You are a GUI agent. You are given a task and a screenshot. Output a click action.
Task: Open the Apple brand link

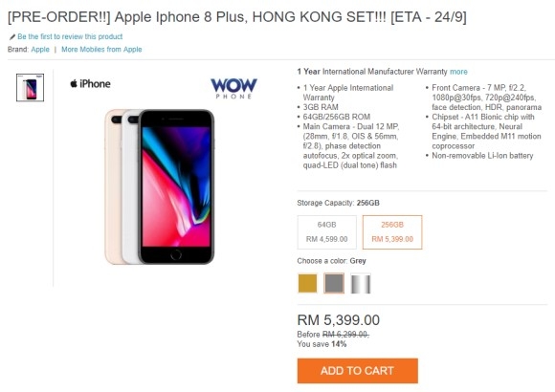[40, 50]
